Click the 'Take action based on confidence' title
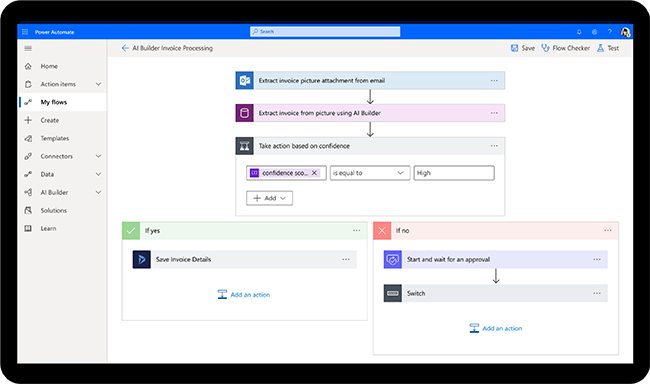This screenshot has height=384, width=650. click(304, 146)
